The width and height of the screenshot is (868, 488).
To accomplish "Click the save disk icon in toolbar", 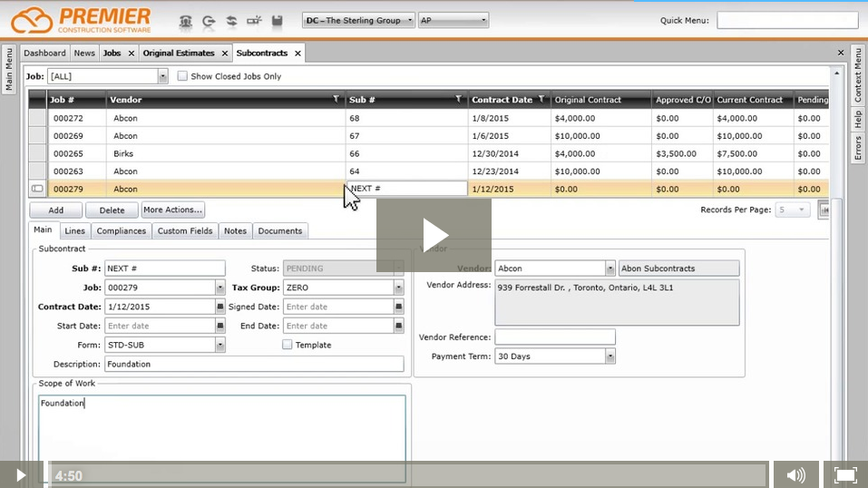I will coord(278,21).
